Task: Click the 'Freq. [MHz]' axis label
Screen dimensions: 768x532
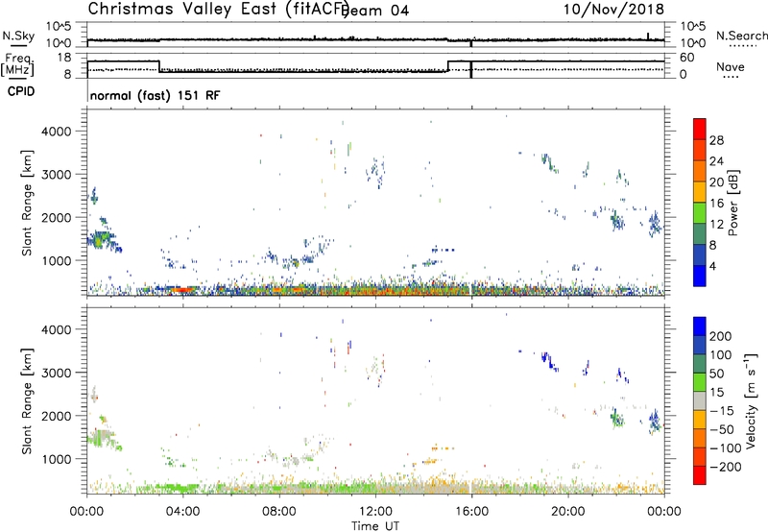Action: click(17, 64)
